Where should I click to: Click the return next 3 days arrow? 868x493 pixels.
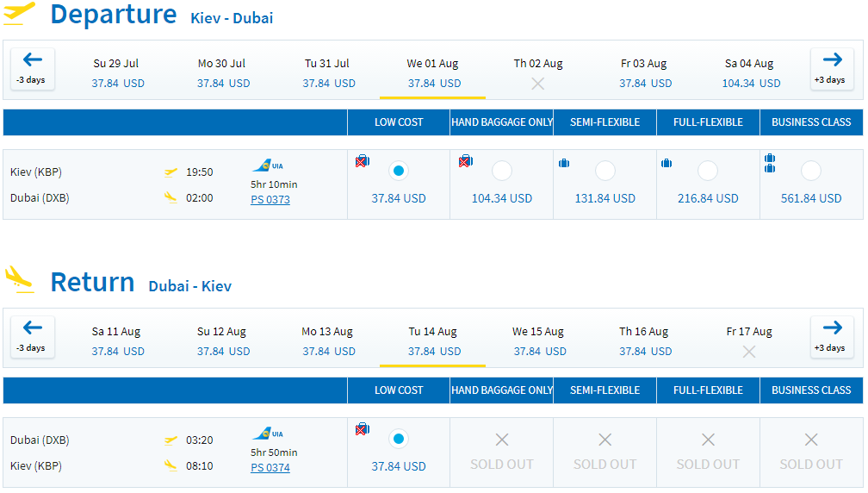(832, 337)
